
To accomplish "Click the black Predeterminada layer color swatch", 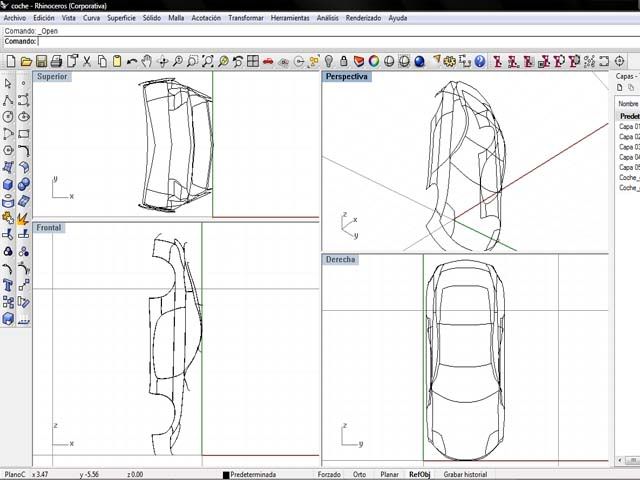I will [x=226, y=474].
